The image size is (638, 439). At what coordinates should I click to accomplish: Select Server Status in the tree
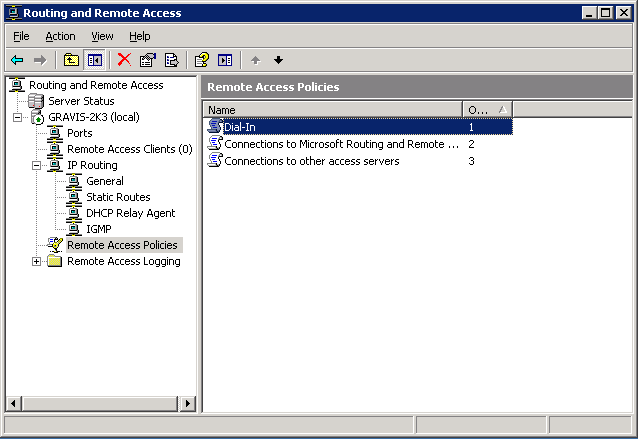tap(81, 101)
